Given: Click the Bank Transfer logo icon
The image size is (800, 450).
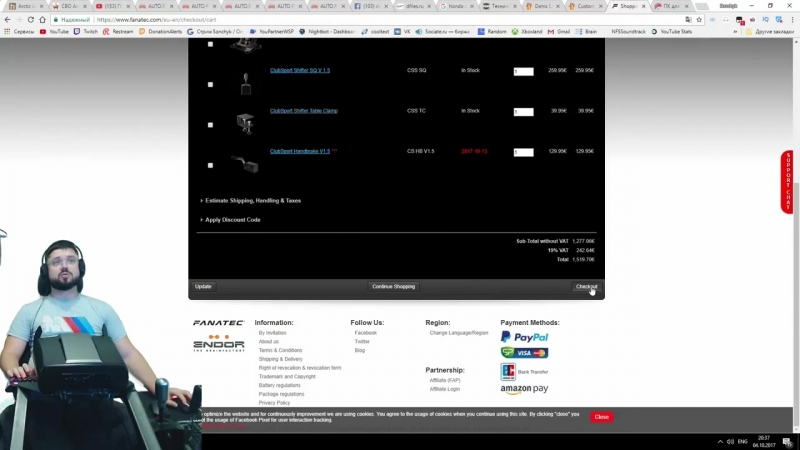Looking at the screenshot, I should (x=508, y=371).
